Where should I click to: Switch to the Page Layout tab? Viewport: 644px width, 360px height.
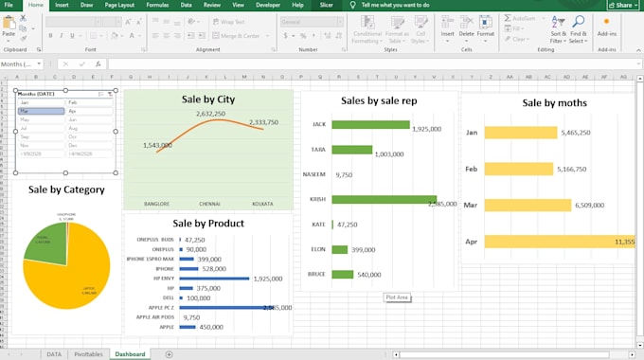pos(119,5)
